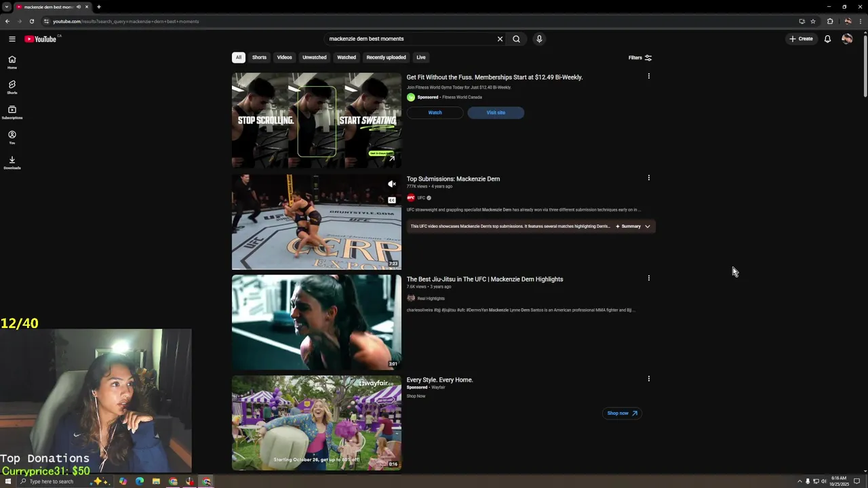Click the page vertical scrollbar
This screenshot has height=488, width=868.
(x=865, y=66)
